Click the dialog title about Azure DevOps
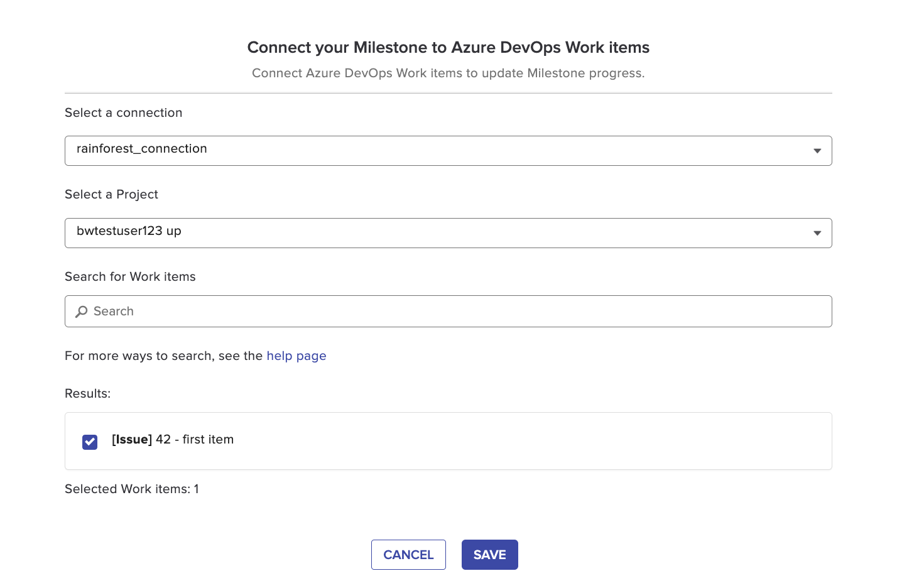The image size is (897, 588). [448, 47]
